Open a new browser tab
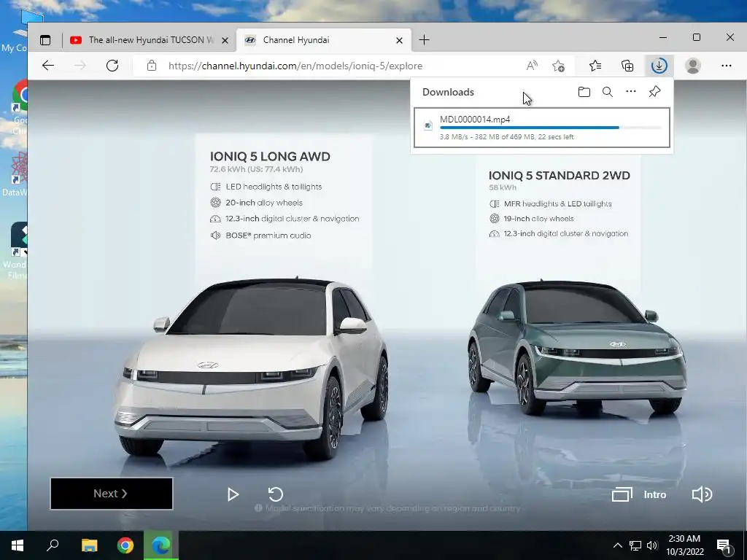Viewport: 747px width, 560px height. click(424, 40)
